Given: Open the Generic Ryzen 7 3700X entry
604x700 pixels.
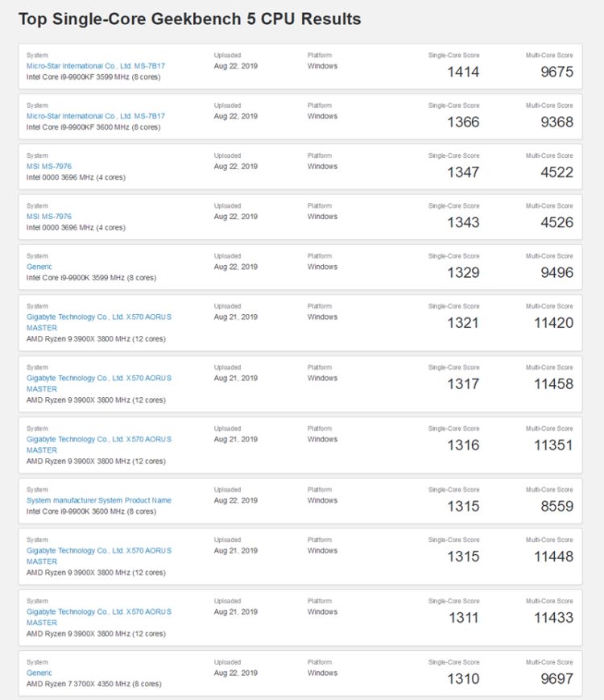Looking at the screenshot, I should click(39, 673).
